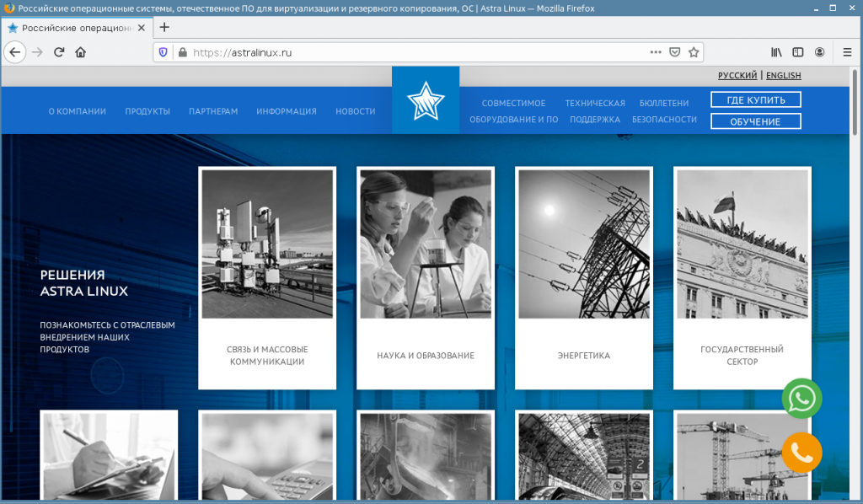The height and width of the screenshot is (504, 863).
Task: Open the Firefox hamburger menu
Action: coord(847,52)
